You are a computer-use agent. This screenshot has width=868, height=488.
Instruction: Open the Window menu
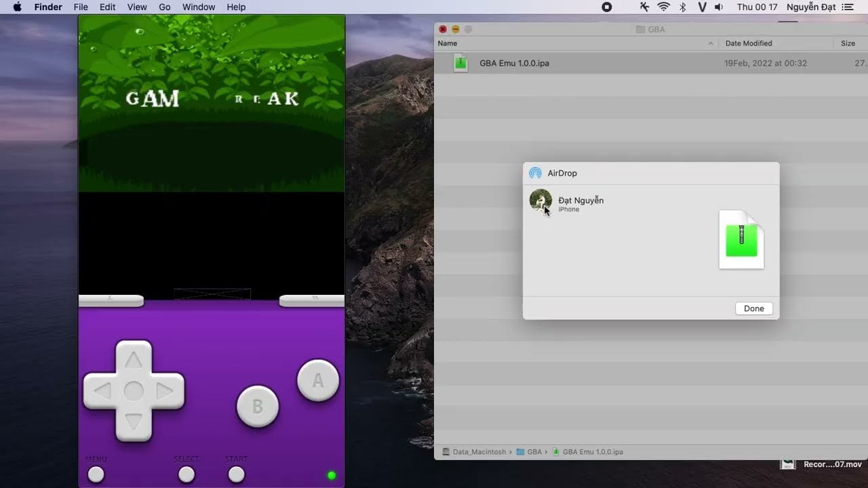coord(199,7)
